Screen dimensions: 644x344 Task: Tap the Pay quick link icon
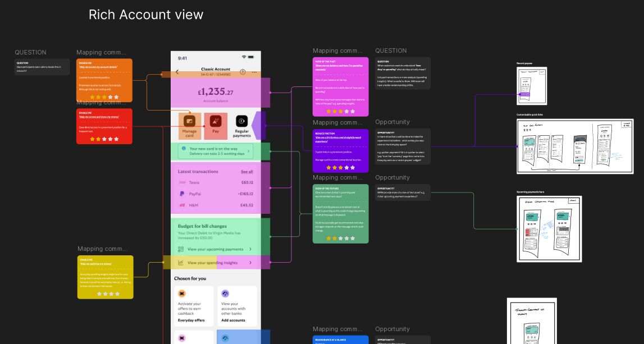(216, 121)
